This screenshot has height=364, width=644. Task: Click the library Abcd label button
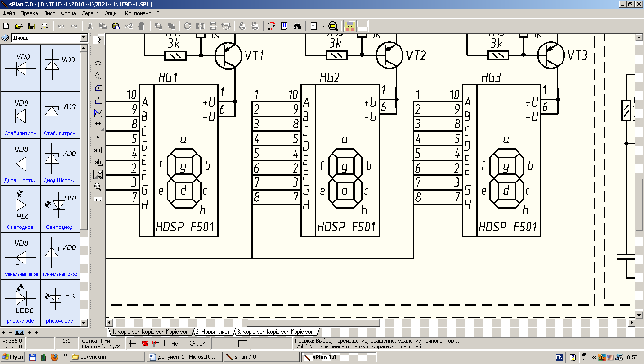(19, 332)
